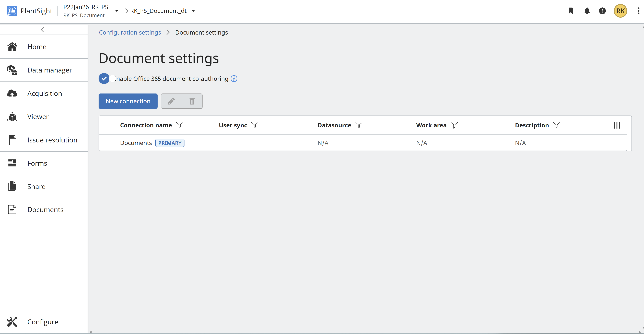
Task: Open Data manager in sidebar
Action: point(50,70)
